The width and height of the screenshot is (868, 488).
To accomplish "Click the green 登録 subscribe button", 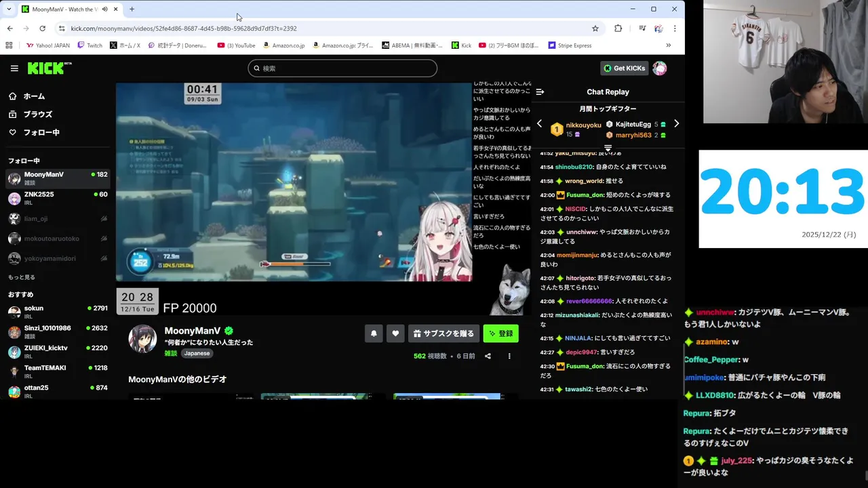I will pyautogui.click(x=500, y=333).
